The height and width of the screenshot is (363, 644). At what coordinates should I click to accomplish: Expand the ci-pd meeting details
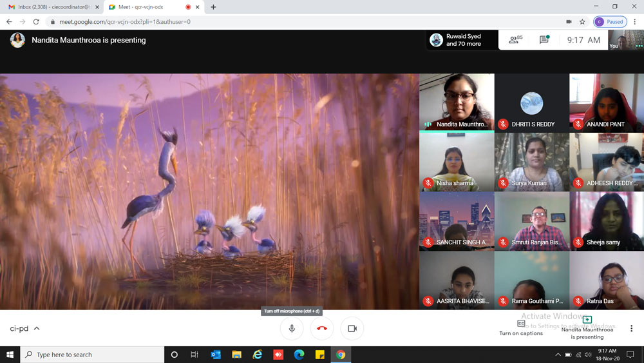(24, 328)
